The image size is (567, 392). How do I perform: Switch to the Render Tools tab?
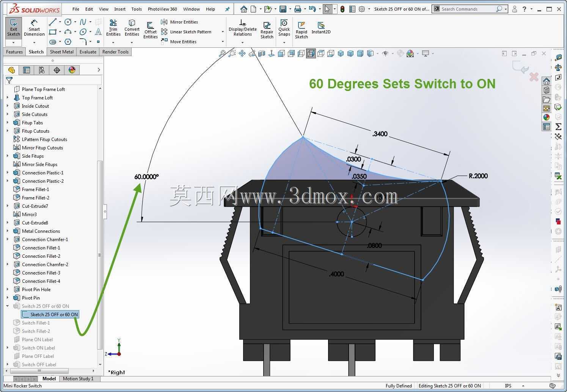coord(115,52)
